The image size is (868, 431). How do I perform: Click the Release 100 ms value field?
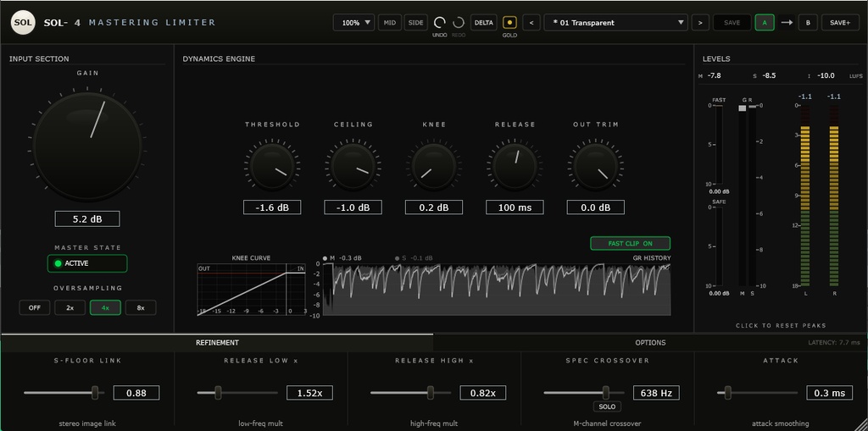click(515, 207)
